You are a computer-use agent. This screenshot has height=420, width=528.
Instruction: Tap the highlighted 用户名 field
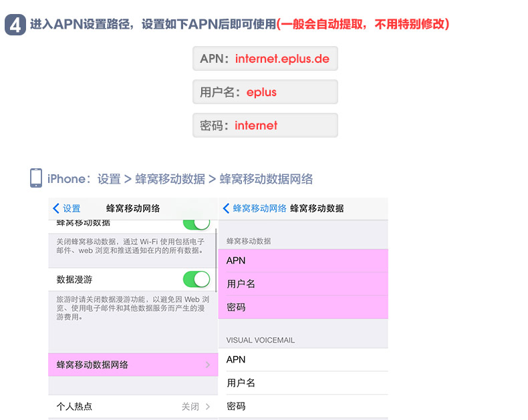[x=303, y=284]
